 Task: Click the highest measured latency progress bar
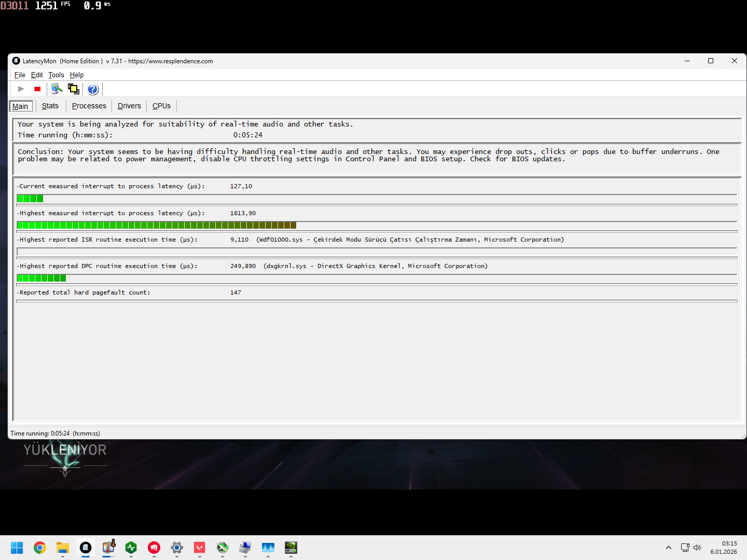point(377,225)
